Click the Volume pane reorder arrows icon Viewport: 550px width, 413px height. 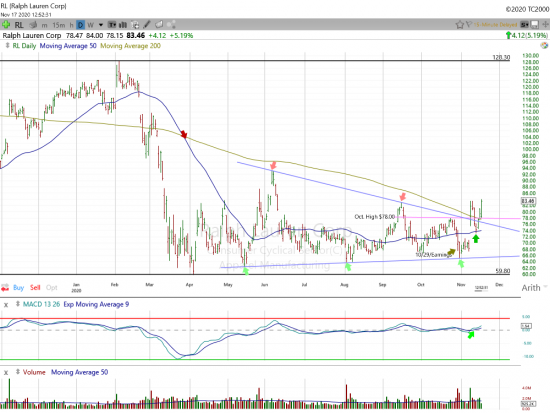pyautogui.click(x=18, y=372)
